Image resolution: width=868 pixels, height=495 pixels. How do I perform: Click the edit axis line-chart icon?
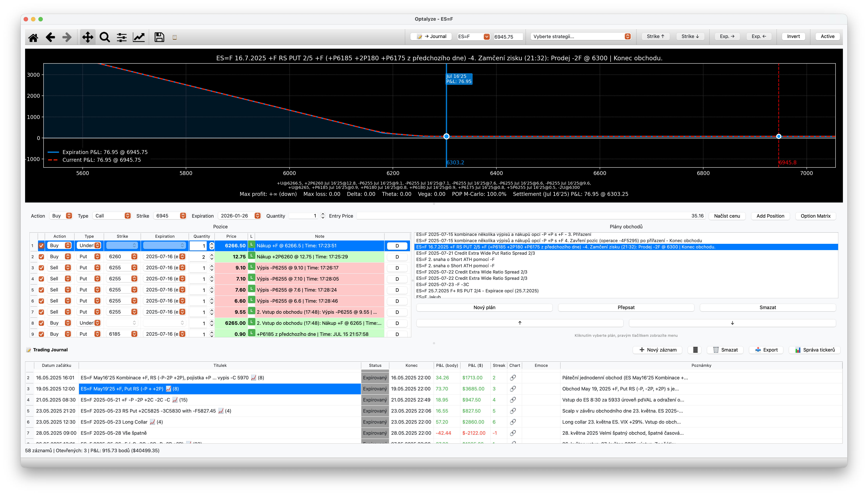(x=139, y=37)
